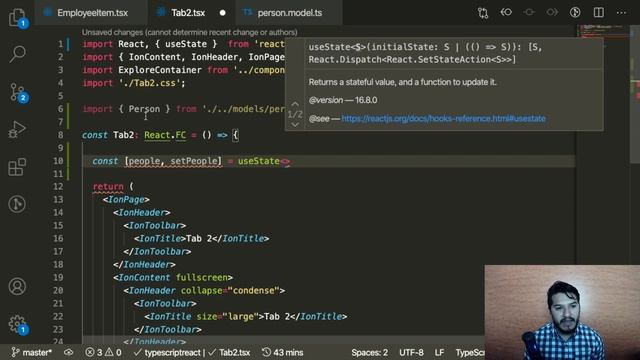Toggle file blame annotations icon
Viewport: 640px width, 360px height.
[575, 13]
